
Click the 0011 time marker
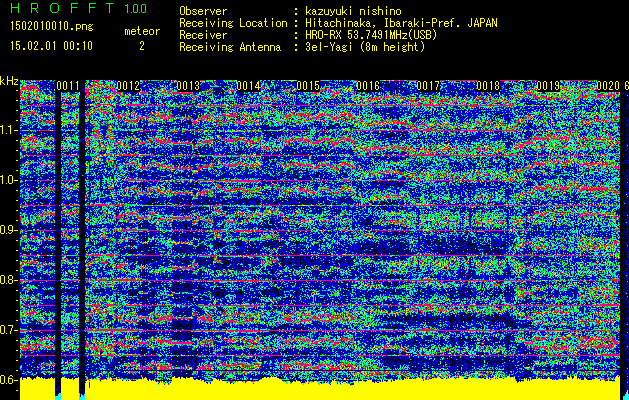click(x=69, y=86)
